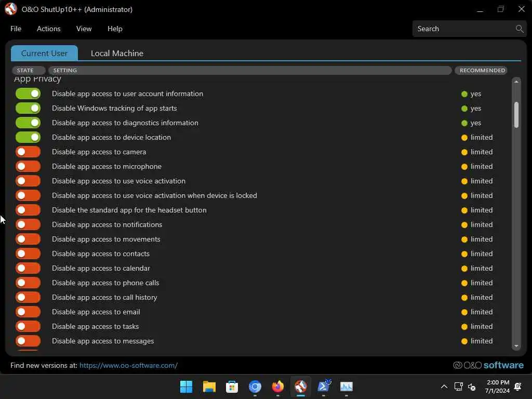
Task: Open Microsoft Store from taskbar
Action: (x=232, y=387)
